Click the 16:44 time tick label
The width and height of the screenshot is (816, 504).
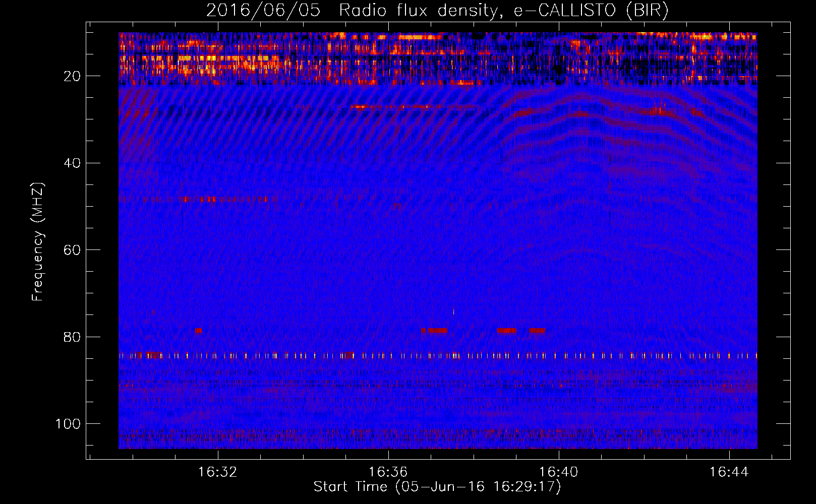click(729, 472)
